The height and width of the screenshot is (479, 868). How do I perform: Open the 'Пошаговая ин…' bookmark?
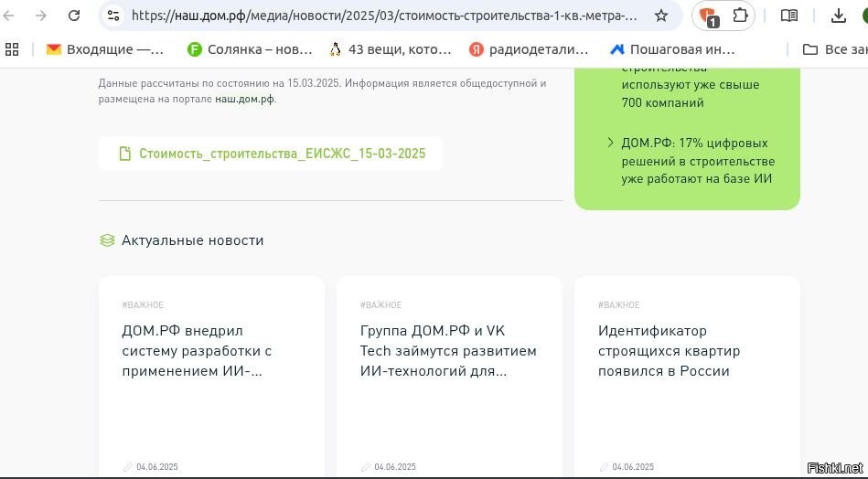(x=672, y=49)
